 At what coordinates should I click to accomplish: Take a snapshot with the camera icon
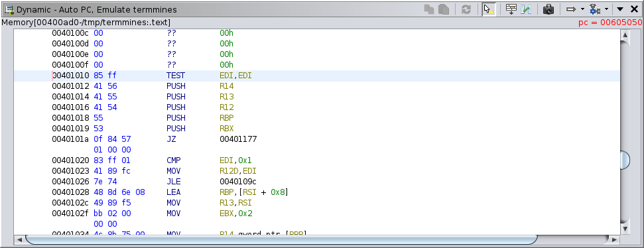coord(548,9)
